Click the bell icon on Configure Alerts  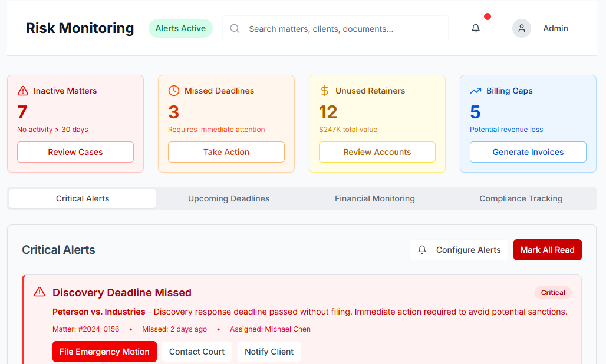422,250
